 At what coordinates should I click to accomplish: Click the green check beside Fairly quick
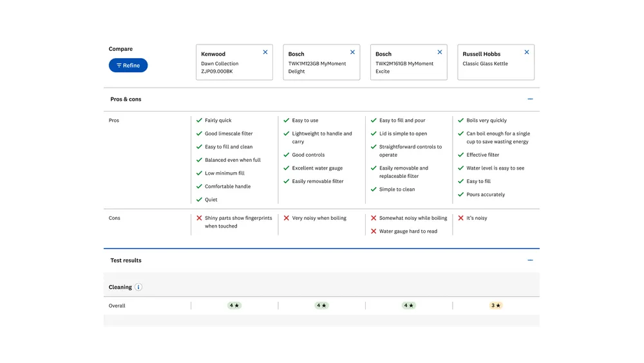point(200,121)
